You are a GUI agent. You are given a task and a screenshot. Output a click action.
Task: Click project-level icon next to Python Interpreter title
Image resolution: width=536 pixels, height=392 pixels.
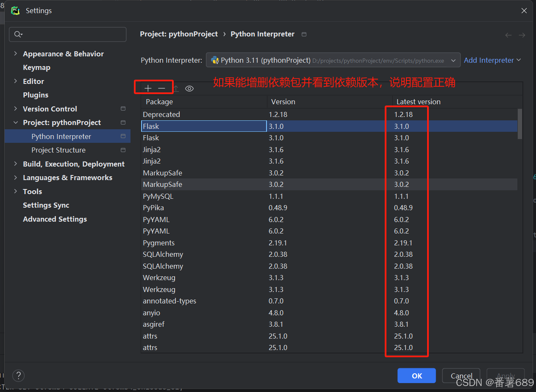(304, 34)
